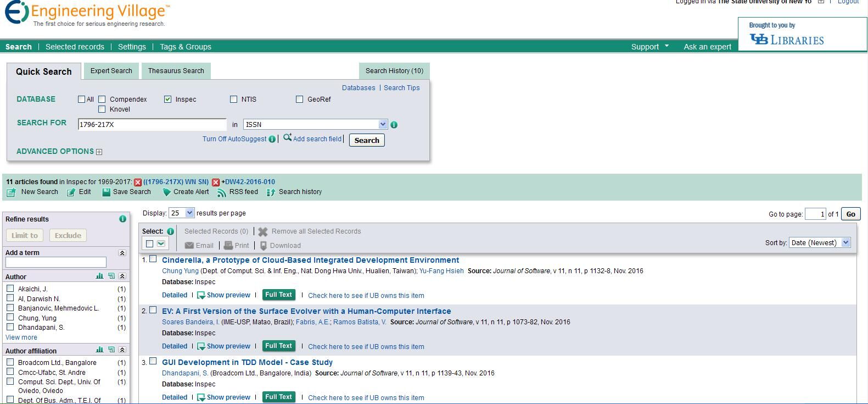This screenshot has height=404, width=868.
Task: Uncheck the Inspec database checkbox
Action: click(167, 99)
